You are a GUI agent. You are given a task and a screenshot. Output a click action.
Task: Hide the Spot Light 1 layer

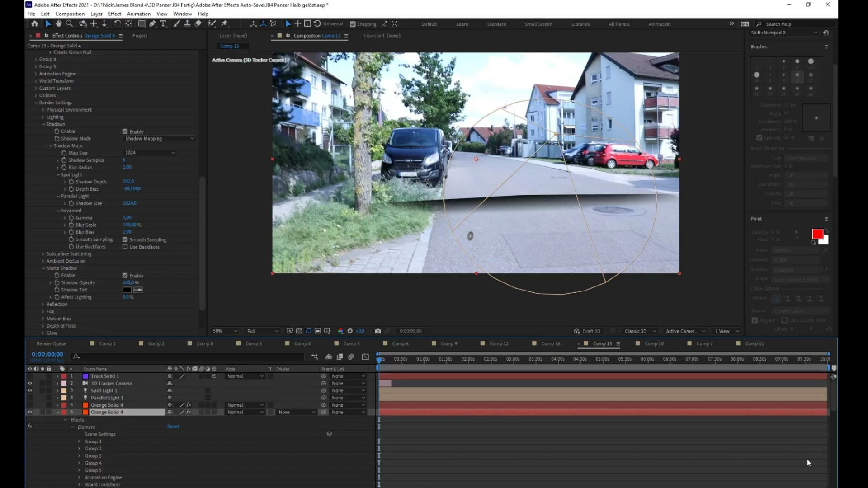[30, 390]
